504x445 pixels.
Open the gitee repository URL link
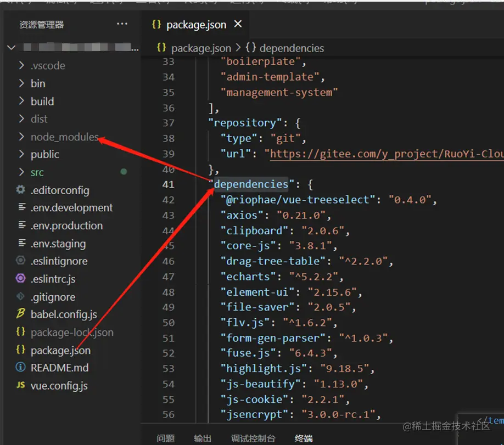(x=387, y=154)
